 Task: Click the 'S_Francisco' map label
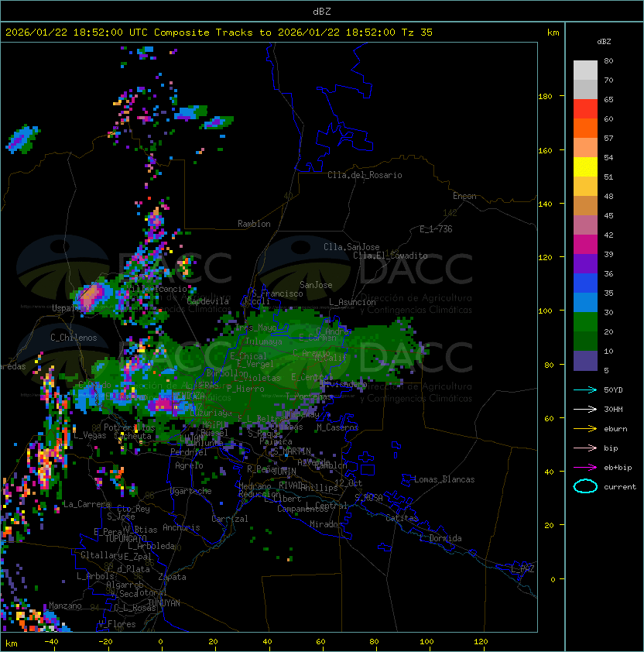277,293
